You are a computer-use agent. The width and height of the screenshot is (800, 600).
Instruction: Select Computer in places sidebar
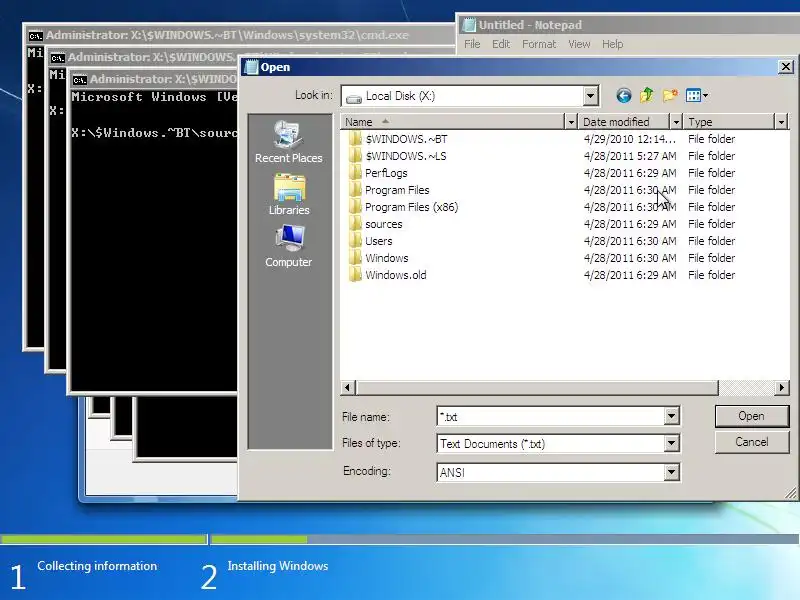click(288, 246)
